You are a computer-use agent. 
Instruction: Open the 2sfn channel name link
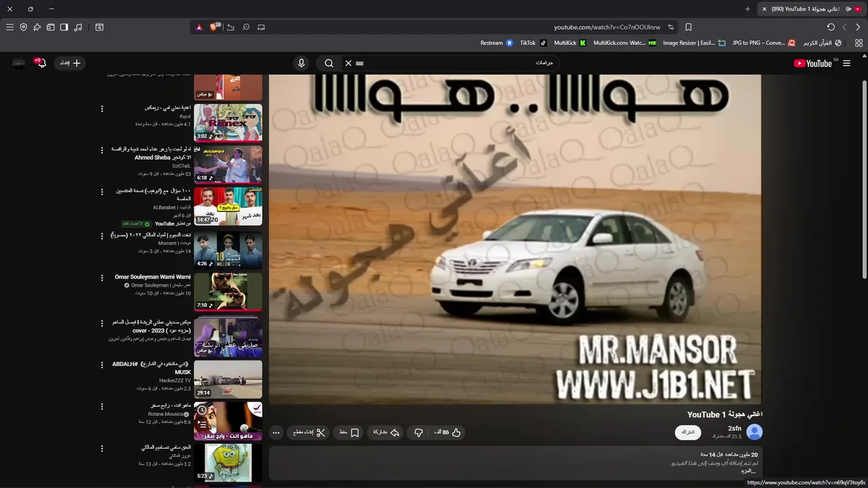coord(734,428)
